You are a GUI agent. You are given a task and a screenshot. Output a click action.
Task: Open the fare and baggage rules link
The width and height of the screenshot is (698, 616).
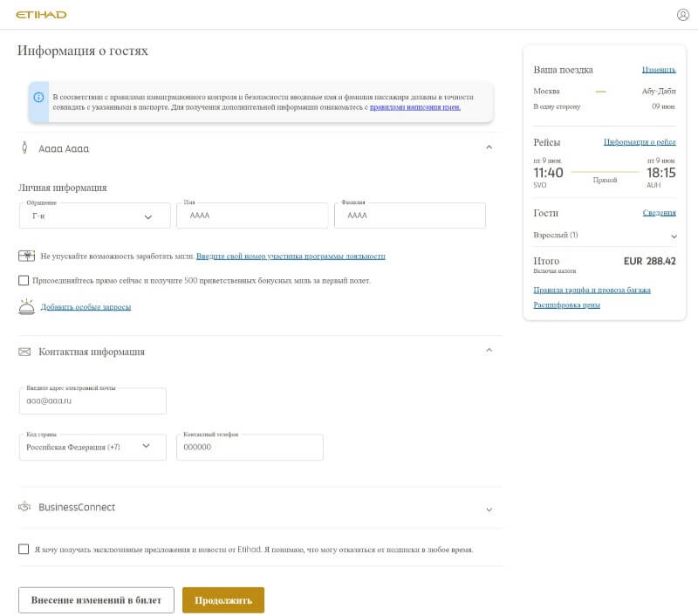click(x=592, y=291)
